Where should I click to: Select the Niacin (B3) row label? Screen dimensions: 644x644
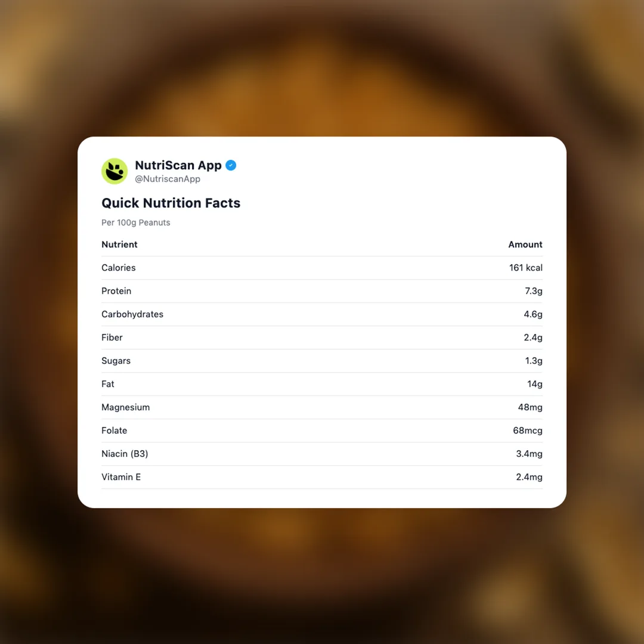125,454
